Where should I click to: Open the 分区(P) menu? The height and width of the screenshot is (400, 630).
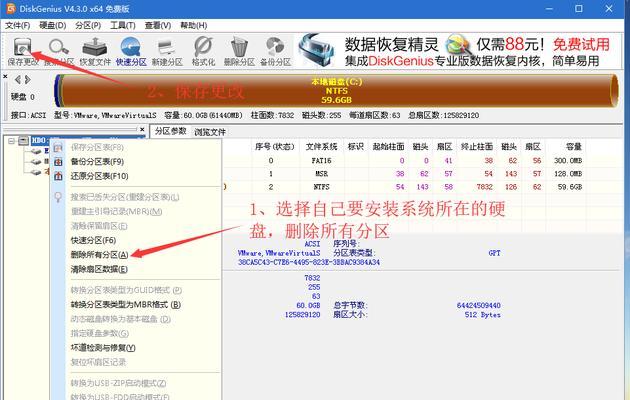[88, 25]
